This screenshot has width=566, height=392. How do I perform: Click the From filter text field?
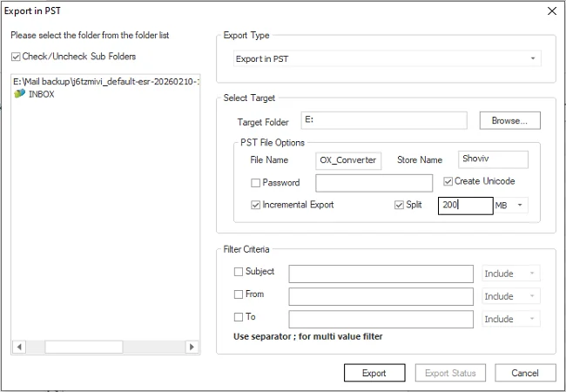pyautogui.click(x=381, y=297)
